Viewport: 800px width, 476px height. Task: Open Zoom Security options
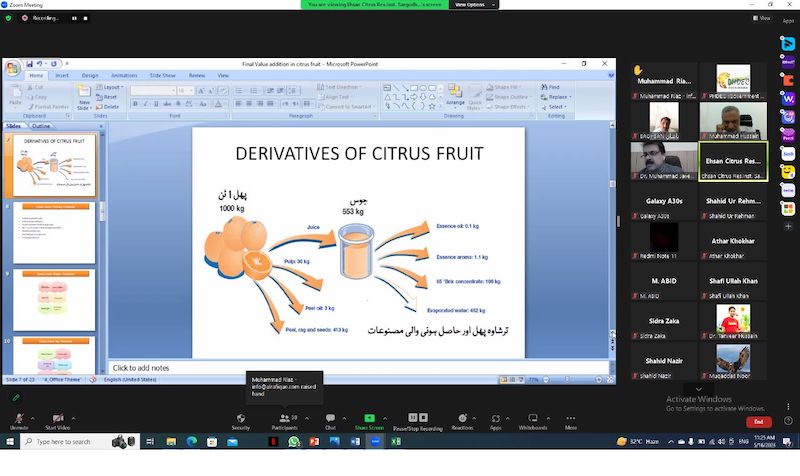point(240,420)
